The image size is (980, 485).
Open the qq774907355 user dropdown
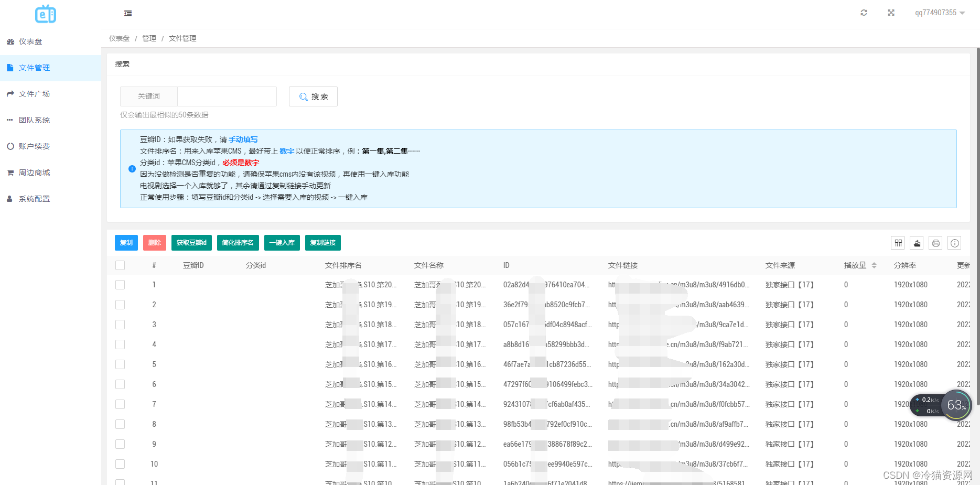(x=940, y=13)
